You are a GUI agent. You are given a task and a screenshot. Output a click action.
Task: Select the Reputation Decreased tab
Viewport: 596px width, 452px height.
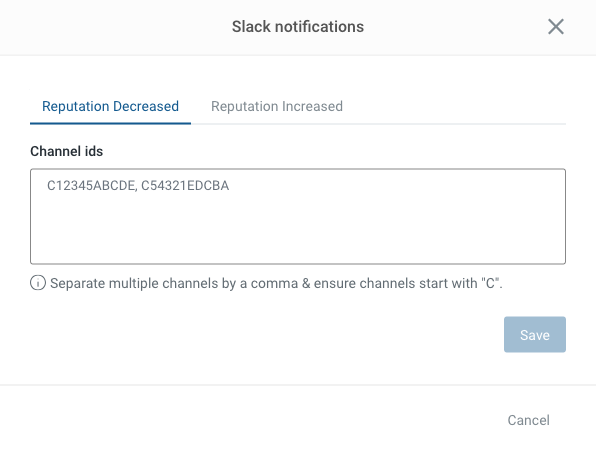coord(110,106)
